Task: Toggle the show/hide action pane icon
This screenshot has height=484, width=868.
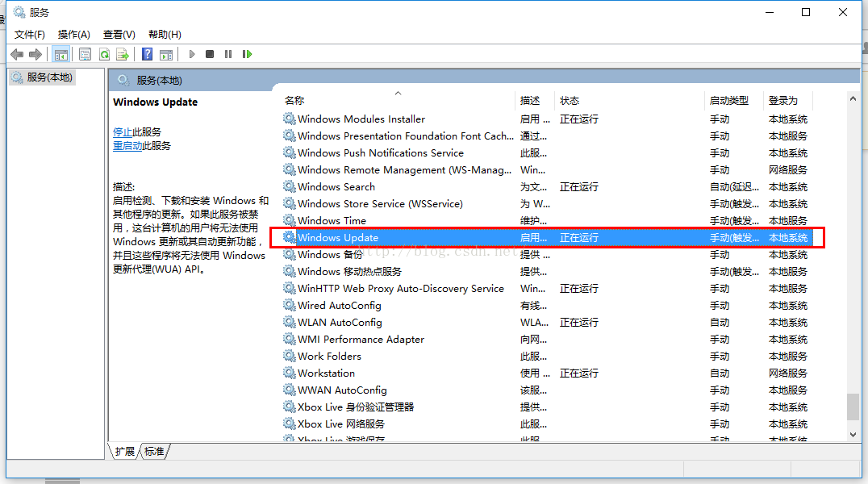Action: pos(166,54)
